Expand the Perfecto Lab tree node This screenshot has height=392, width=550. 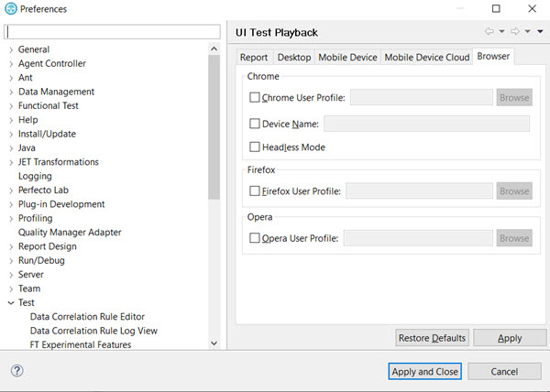(x=11, y=191)
